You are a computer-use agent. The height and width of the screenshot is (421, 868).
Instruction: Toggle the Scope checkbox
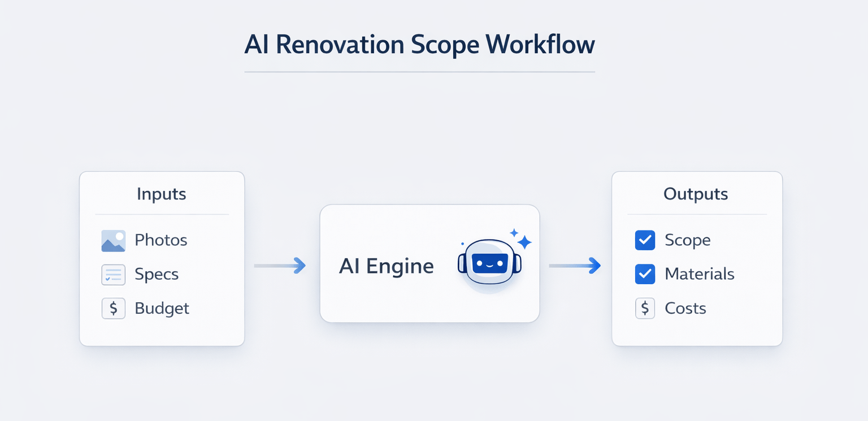pos(645,240)
